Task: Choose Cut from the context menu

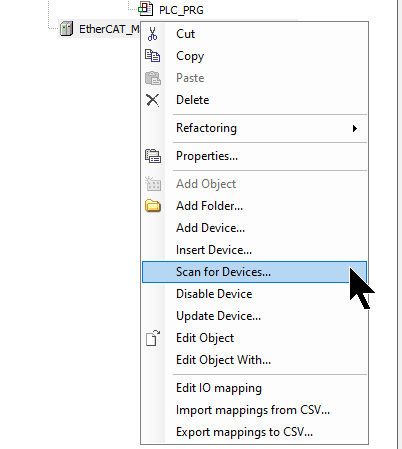Action: (255, 34)
